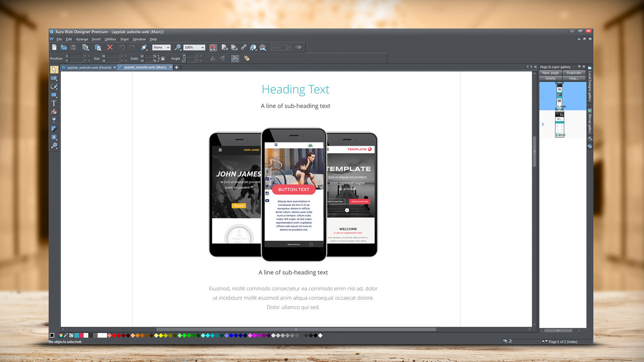Viewport: 644px width, 362px height.
Task: Select the Selector tool
Action: 54,70
